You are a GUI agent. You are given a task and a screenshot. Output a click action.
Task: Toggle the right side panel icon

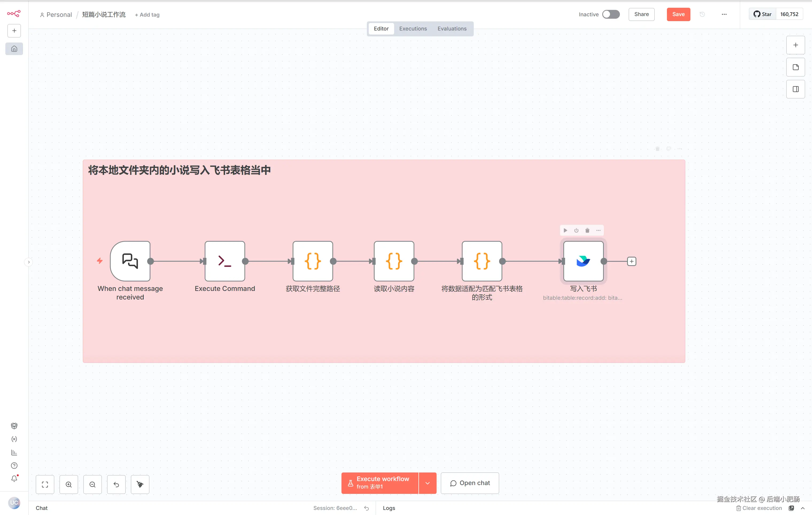coord(795,89)
